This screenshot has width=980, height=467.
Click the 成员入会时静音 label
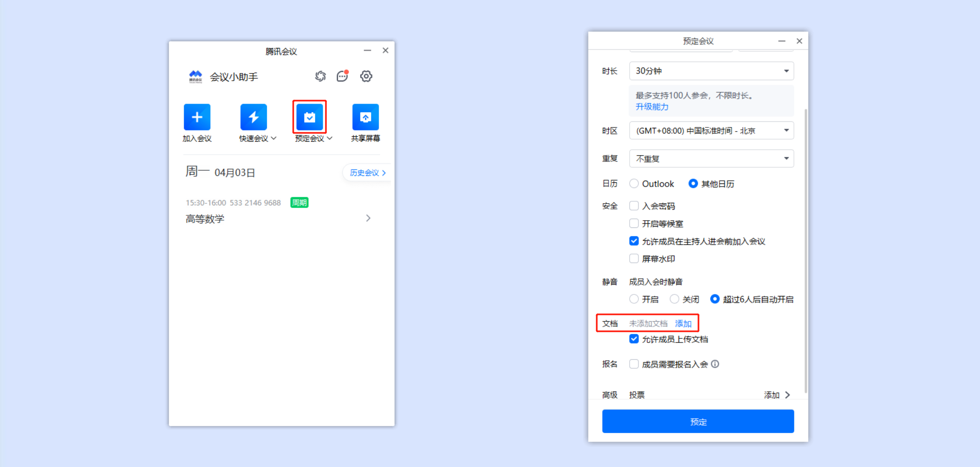(x=656, y=281)
